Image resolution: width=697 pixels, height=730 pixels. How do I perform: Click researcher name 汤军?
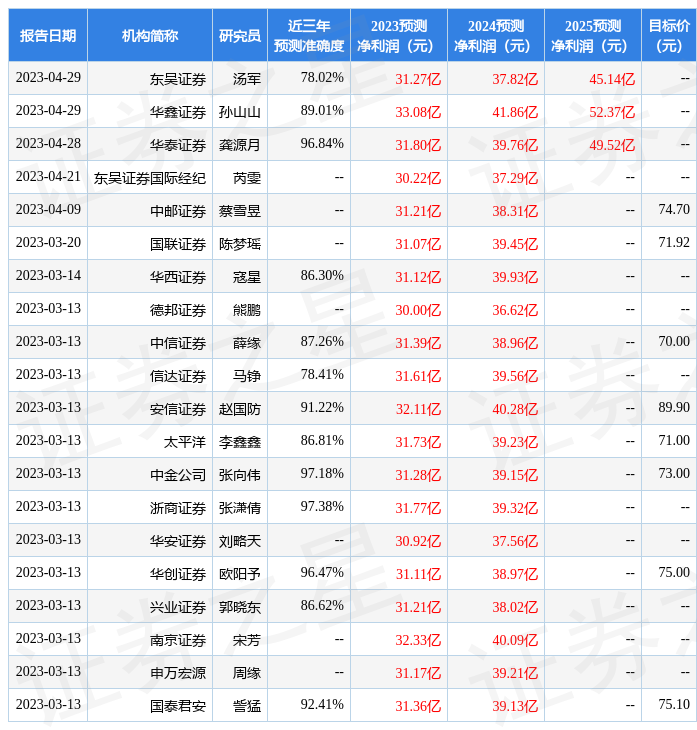coord(247,79)
